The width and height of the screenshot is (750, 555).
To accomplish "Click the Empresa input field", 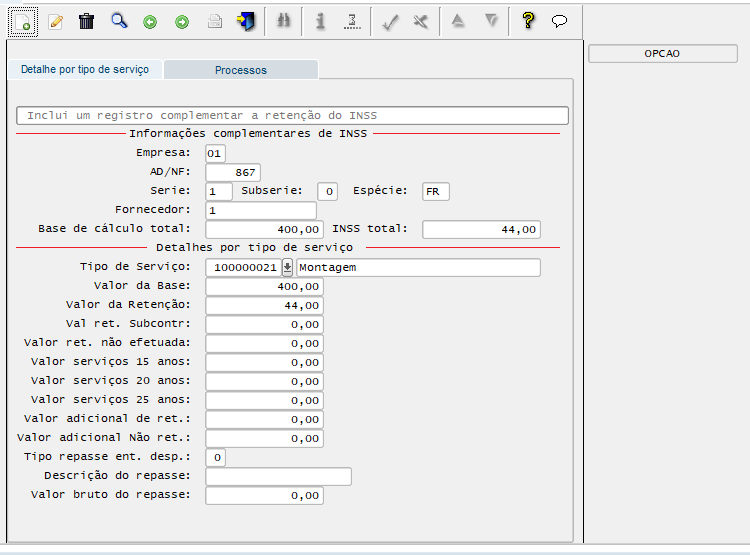I will click(x=215, y=154).
